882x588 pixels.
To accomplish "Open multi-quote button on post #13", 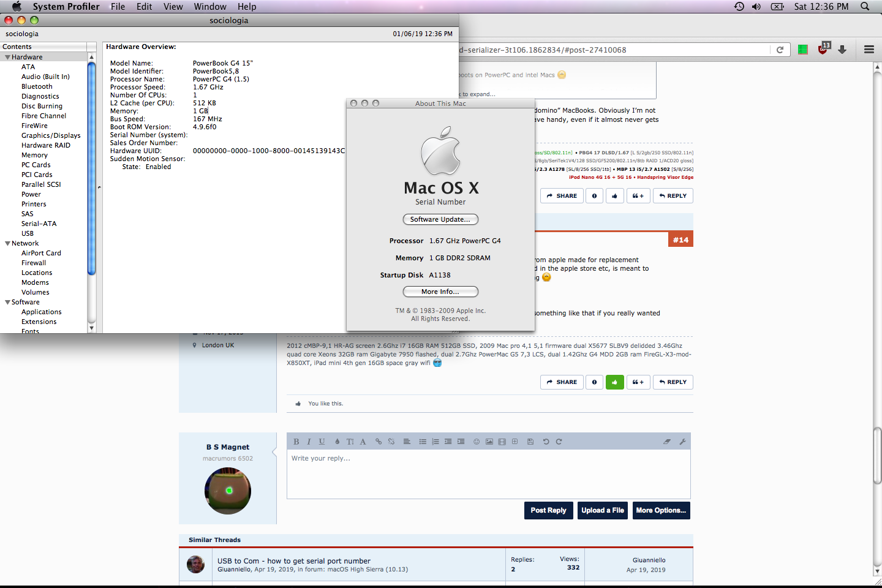I will tap(638, 196).
